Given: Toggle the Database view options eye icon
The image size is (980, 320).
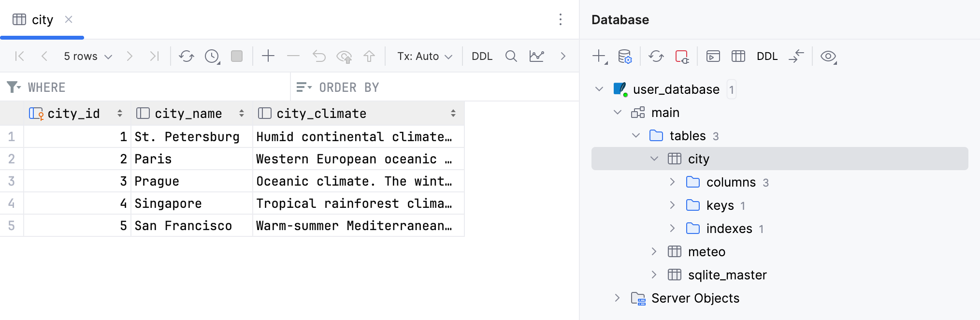Looking at the screenshot, I should [x=828, y=57].
